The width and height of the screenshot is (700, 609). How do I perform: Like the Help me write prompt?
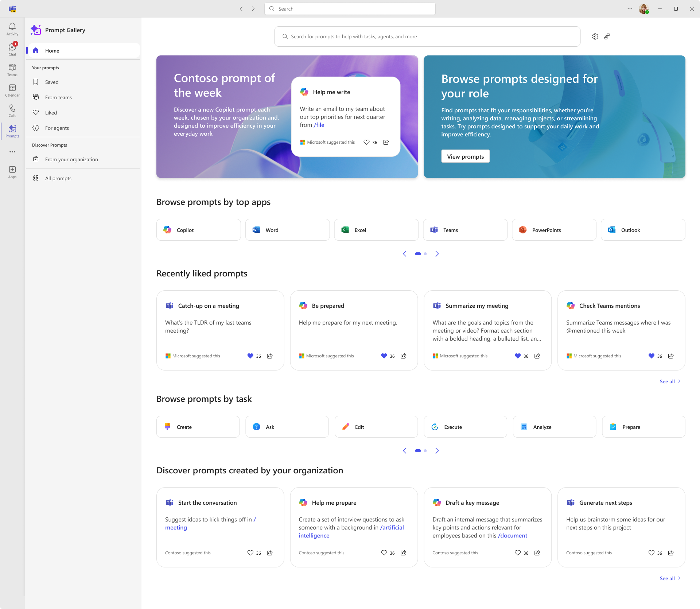[x=366, y=142]
